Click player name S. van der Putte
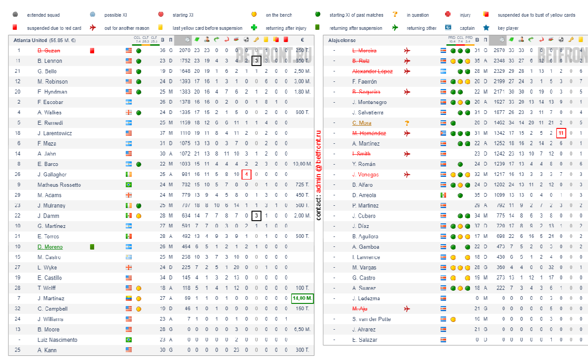The height and width of the screenshot is (364, 588). click(371, 319)
